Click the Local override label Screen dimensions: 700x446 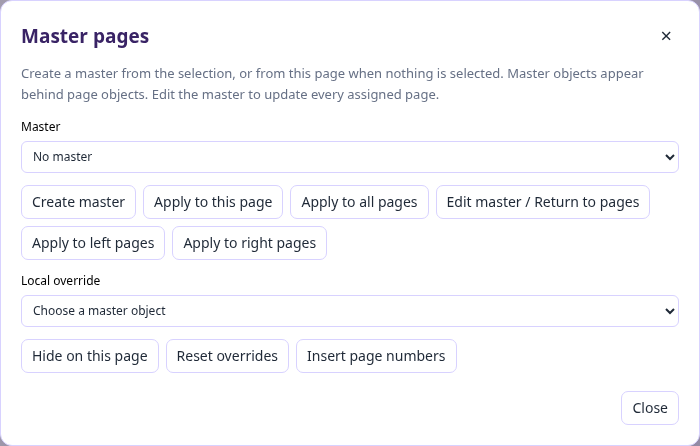tap(61, 281)
